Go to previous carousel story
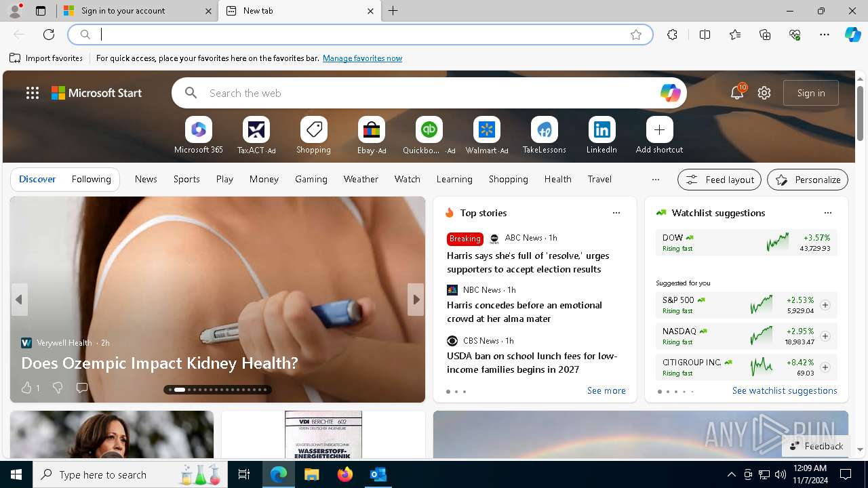 coord(19,300)
